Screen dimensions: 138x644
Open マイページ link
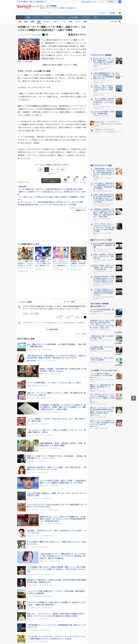tap(103, 13)
